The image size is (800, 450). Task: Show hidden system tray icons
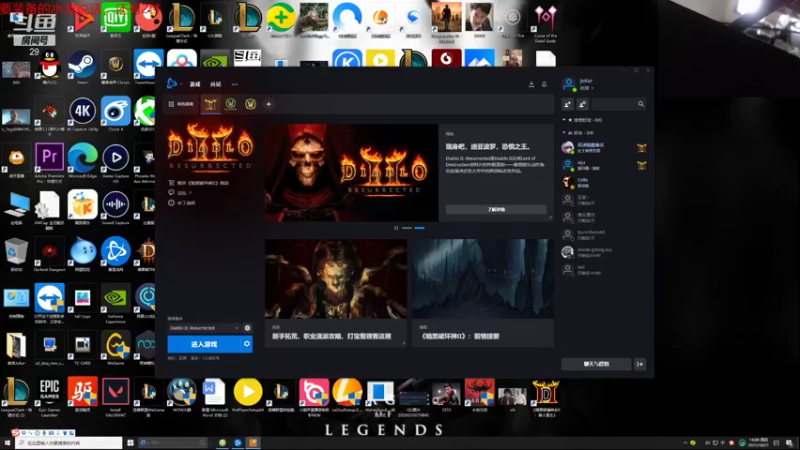pos(685,443)
